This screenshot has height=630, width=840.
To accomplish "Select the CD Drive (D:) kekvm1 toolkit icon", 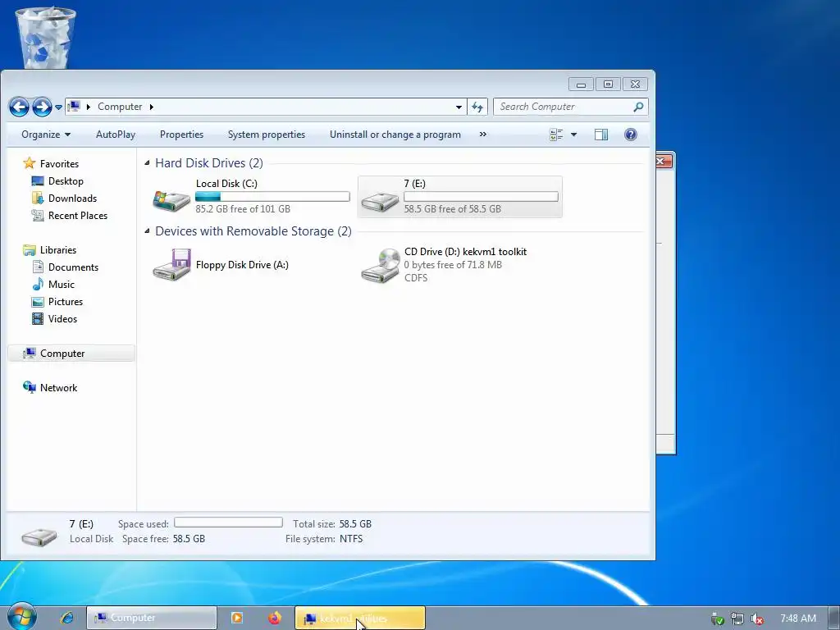I will tap(381, 265).
